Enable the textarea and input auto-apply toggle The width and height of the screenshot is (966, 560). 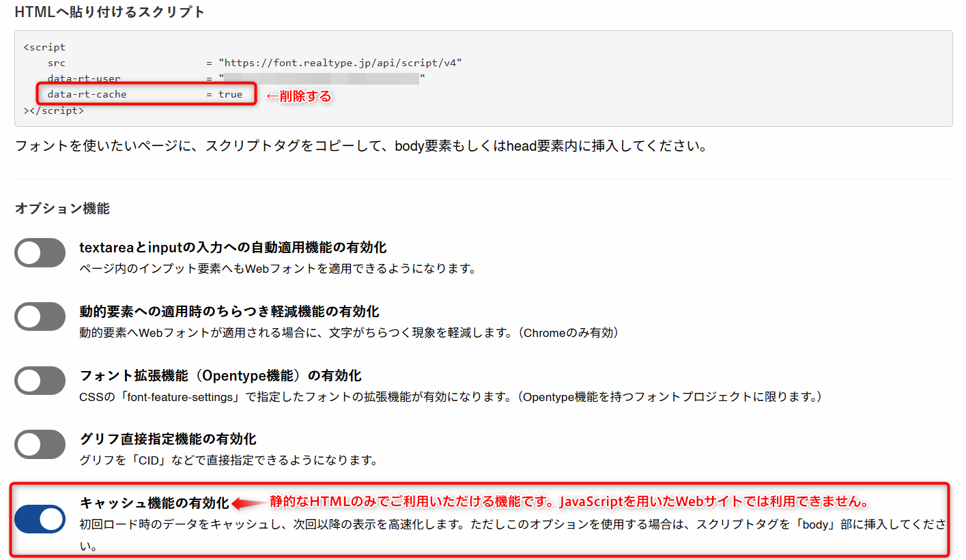tap(40, 253)
